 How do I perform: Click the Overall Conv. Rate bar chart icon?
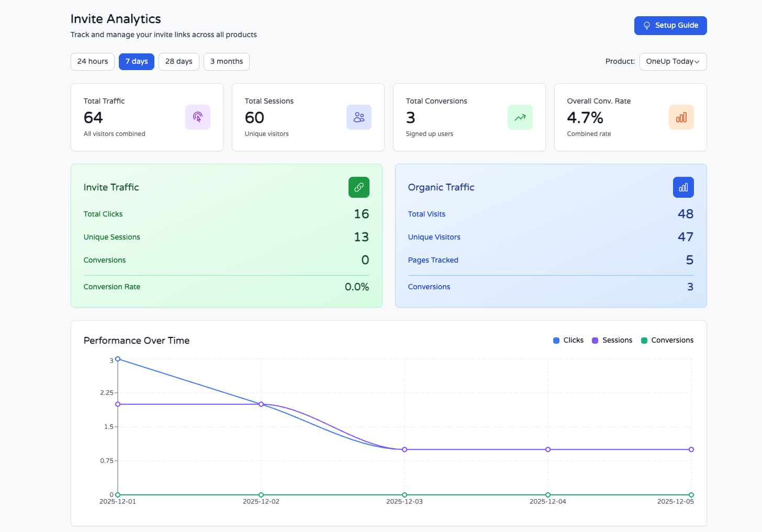point(681,117)
